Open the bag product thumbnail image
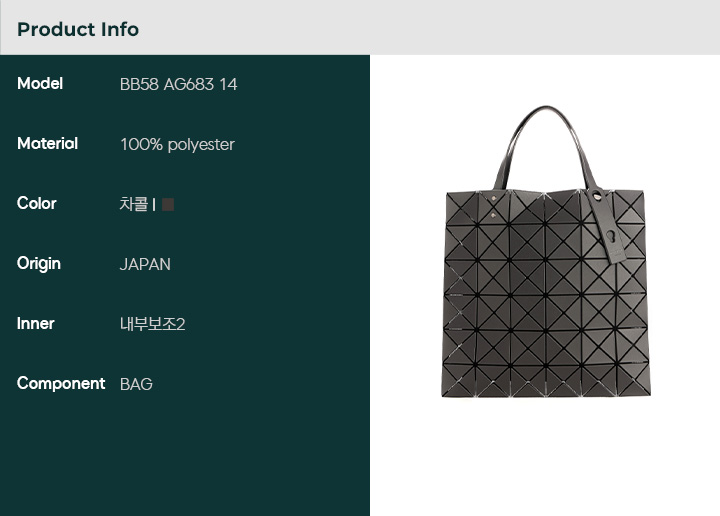The height and width of the screenshot is (516, 720). point(546,252)
